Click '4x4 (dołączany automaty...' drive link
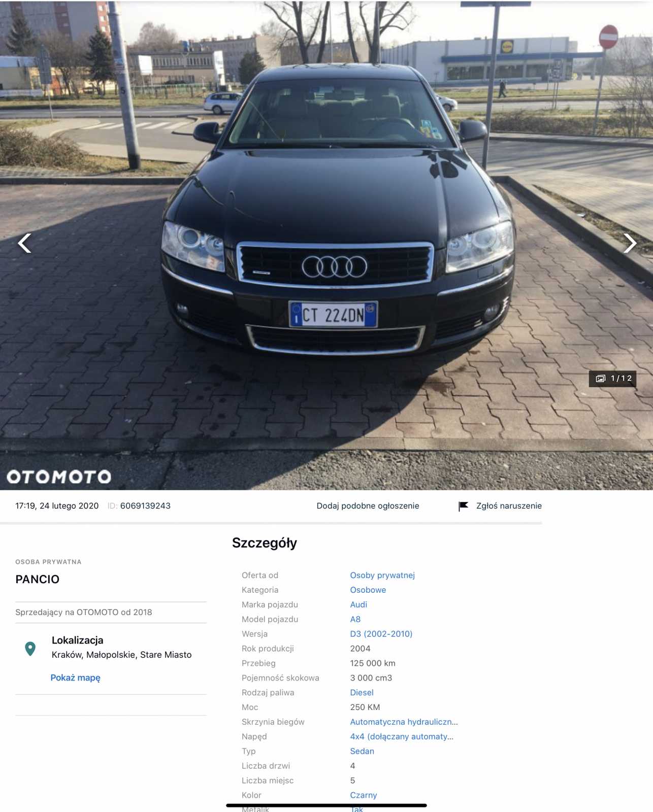This screenshot has width=653, height=812. pyautogui.click(x=402, y=736)
